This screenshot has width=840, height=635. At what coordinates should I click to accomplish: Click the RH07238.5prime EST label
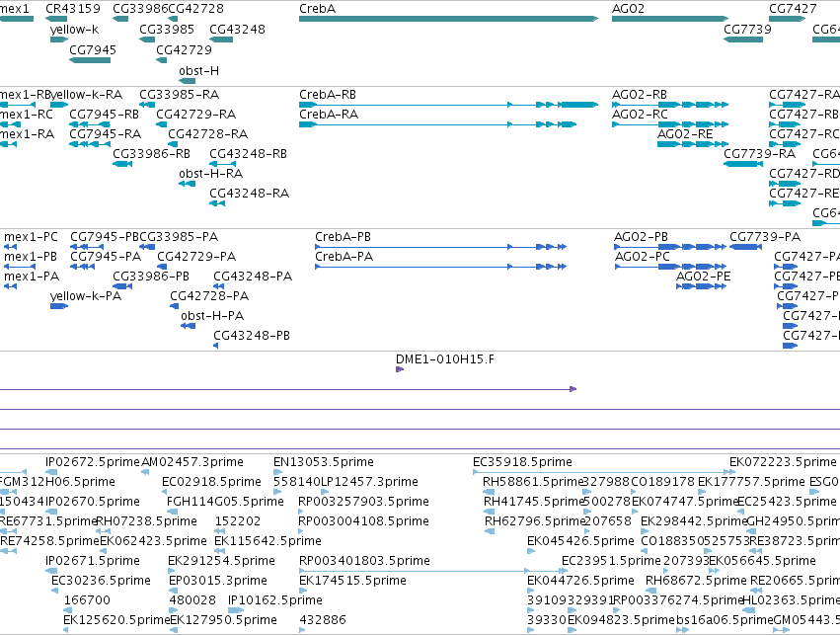[x=146, y=521]
